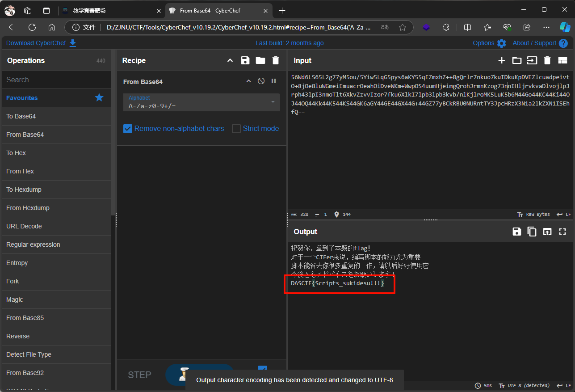The width and height of the screenshot is (575, 392).
Task: Clear the recipe with the trash icon
Action: 276,60
